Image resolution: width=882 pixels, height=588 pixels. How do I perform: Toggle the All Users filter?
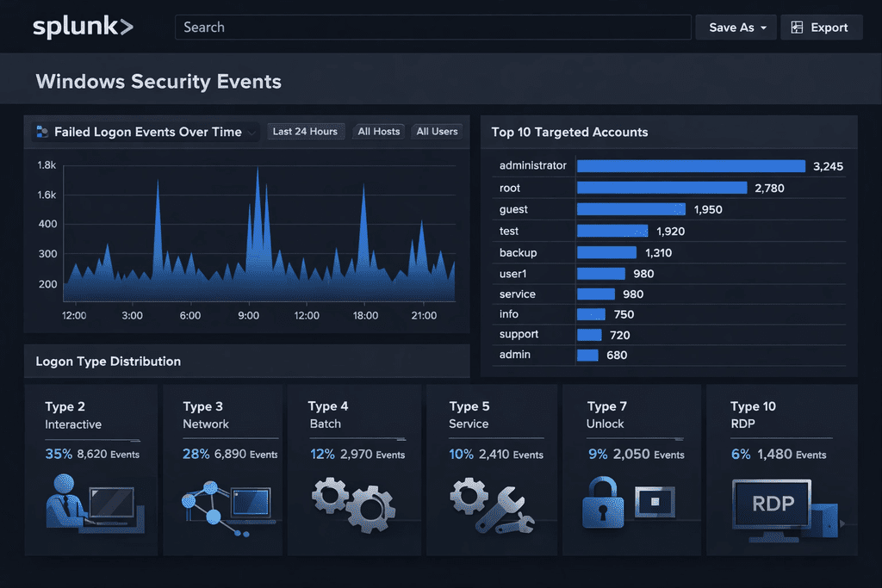437,132
